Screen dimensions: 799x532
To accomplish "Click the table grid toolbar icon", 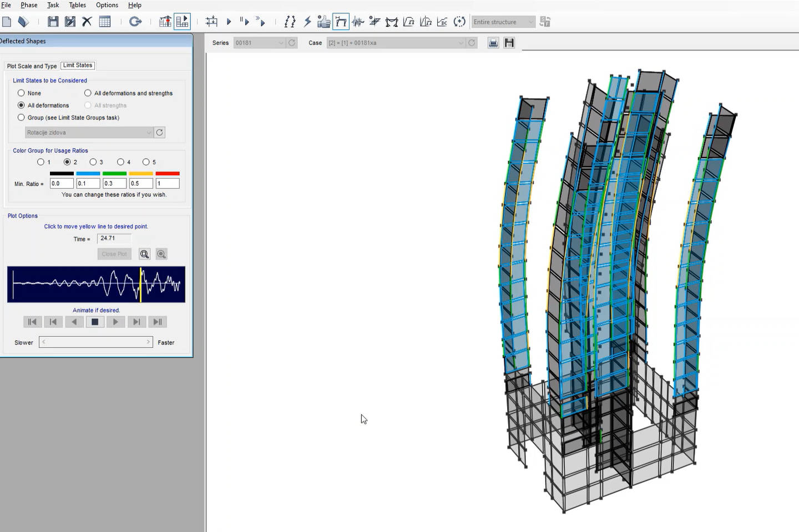I will (105, 22).
